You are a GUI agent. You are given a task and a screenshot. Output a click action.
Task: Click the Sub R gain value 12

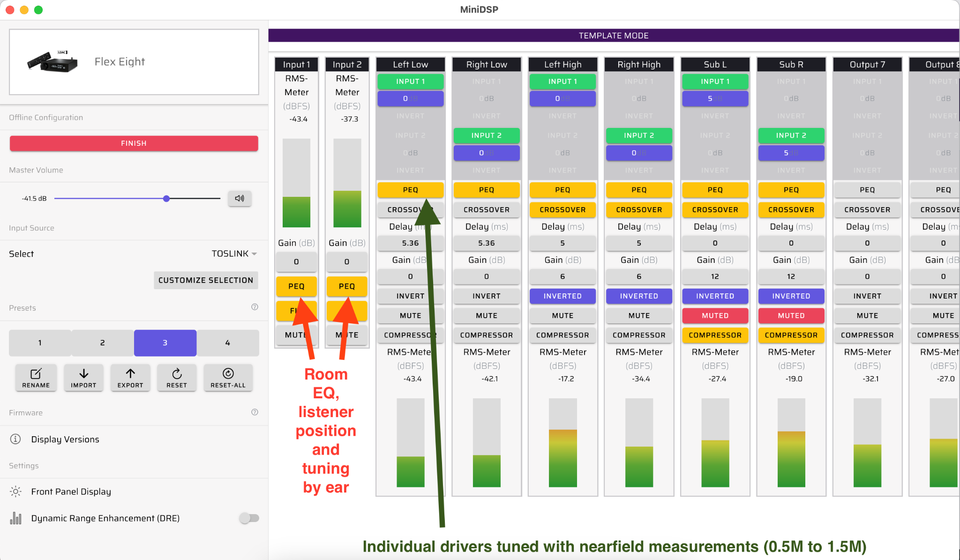pyautogui.click(x=791, y=276)
